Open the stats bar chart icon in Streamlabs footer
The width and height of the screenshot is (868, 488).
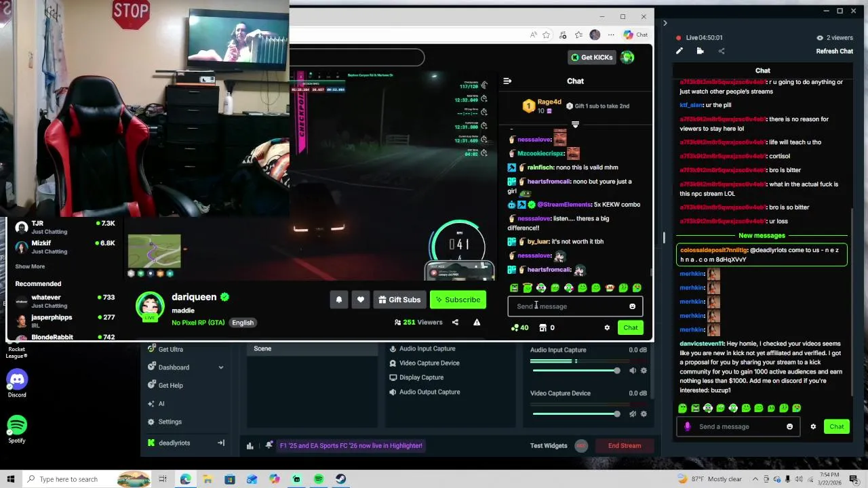coord(250,445)
